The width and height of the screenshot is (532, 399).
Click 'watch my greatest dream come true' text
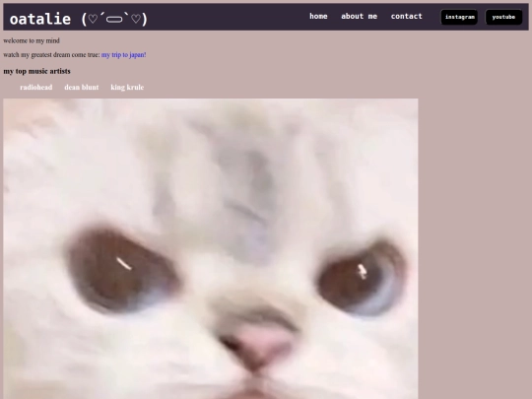[51, 54]
